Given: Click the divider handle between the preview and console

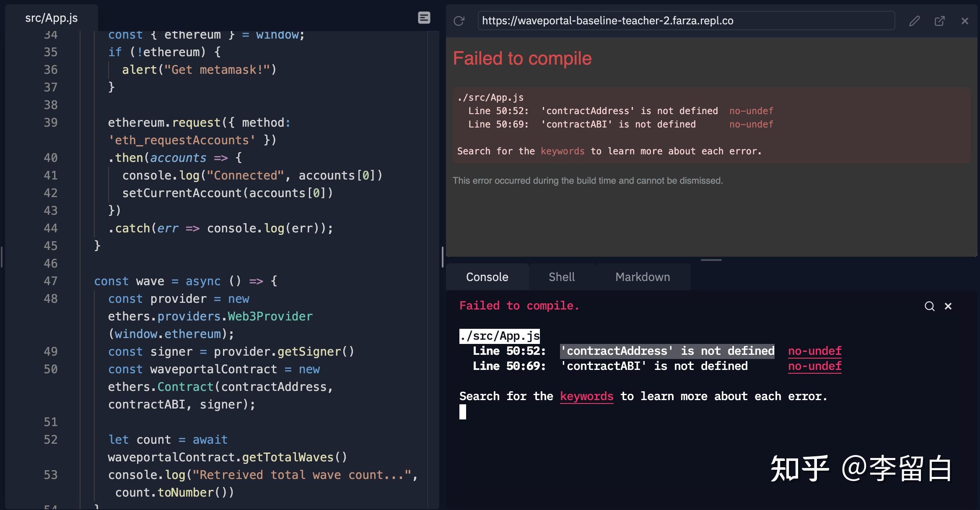Looking at the screenshot, I should coord(711,260).
